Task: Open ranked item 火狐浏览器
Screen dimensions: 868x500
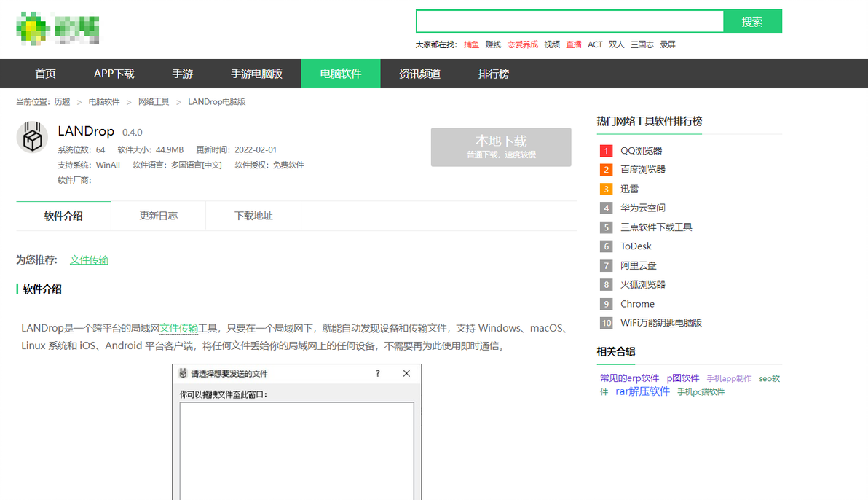Action: (643, 284)
